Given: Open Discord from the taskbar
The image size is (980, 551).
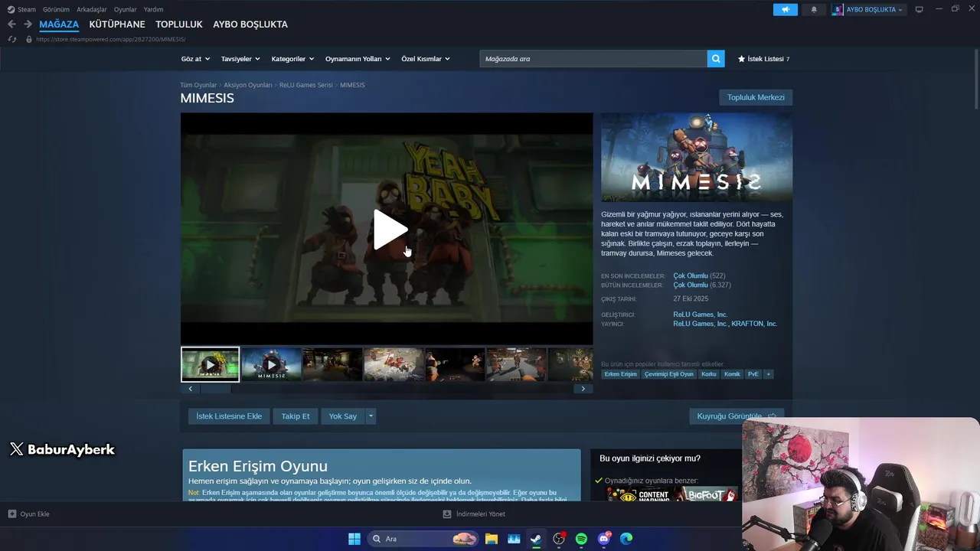Looking at the screenshot, I should coord(604,539).
